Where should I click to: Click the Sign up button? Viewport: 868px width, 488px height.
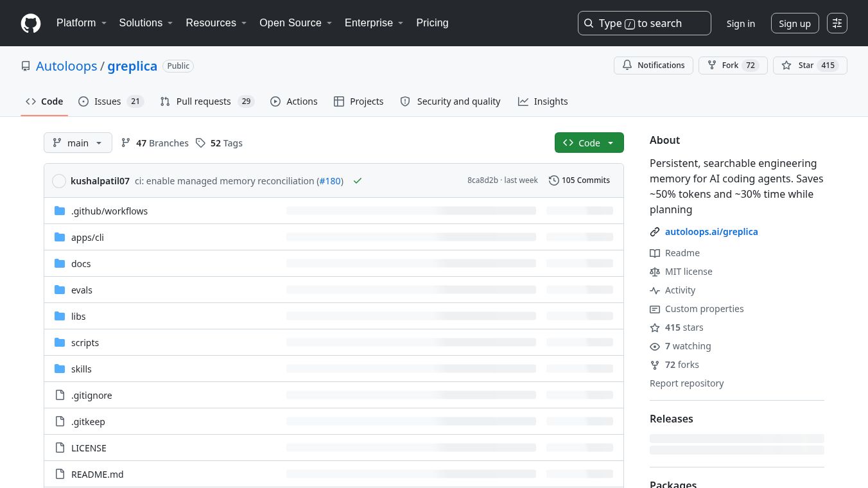click(795, 23)
